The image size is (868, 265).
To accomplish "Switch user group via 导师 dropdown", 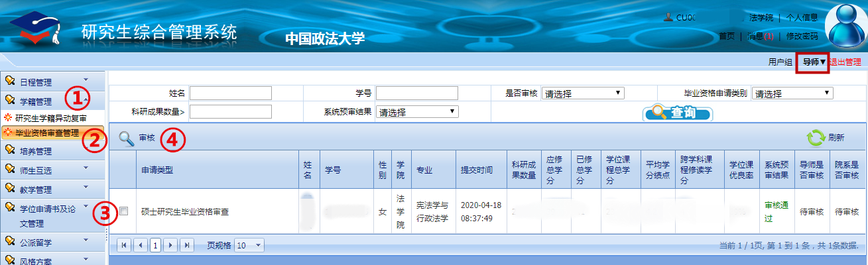I will (814, 62).
